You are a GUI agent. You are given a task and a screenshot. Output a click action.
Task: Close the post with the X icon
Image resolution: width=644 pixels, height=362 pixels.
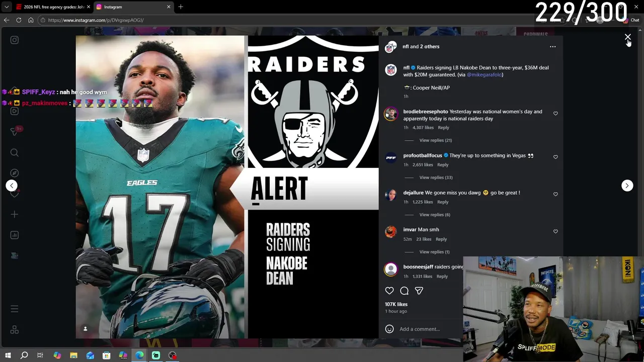click(627, 37)
